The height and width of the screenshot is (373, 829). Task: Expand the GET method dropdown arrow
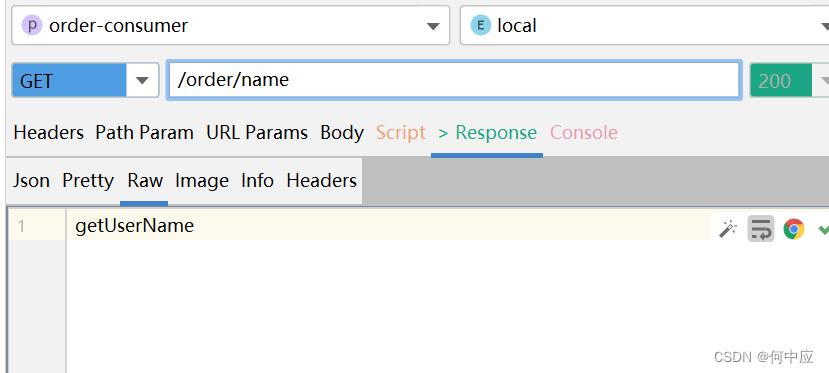pos(142,80)
